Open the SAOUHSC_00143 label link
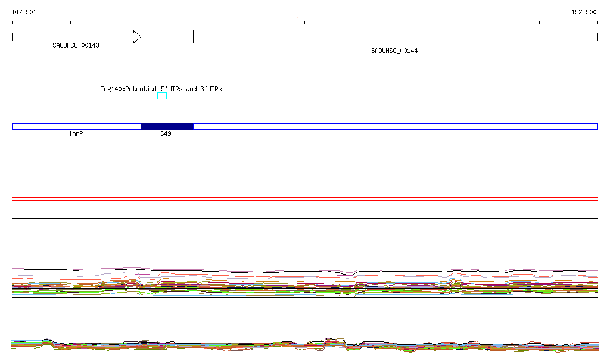The height and width of the screenshot is (364, 610). 76,45
